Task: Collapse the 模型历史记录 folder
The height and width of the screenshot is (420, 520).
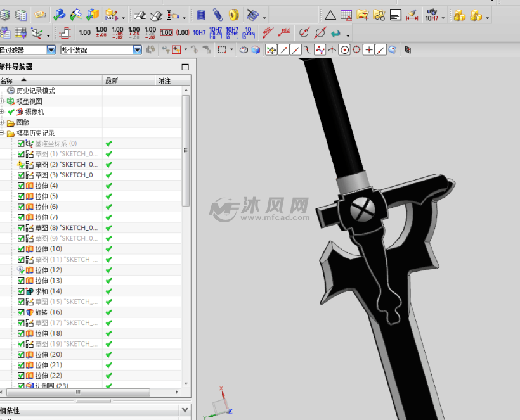Action: 2,133
